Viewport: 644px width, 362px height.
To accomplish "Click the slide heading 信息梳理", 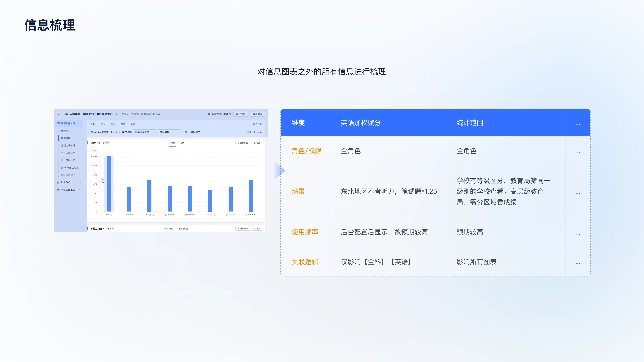I will pos(49,25).
